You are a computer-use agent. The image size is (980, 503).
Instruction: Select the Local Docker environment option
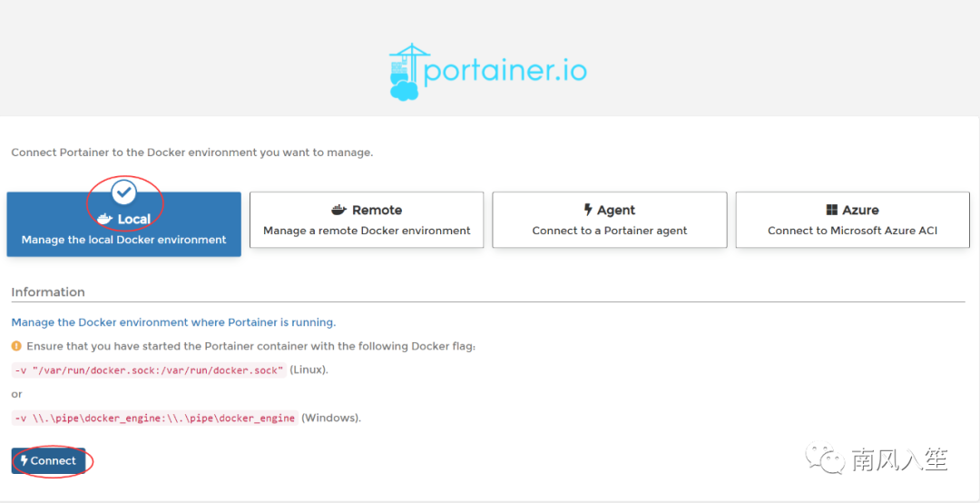(x=123, y=224)
